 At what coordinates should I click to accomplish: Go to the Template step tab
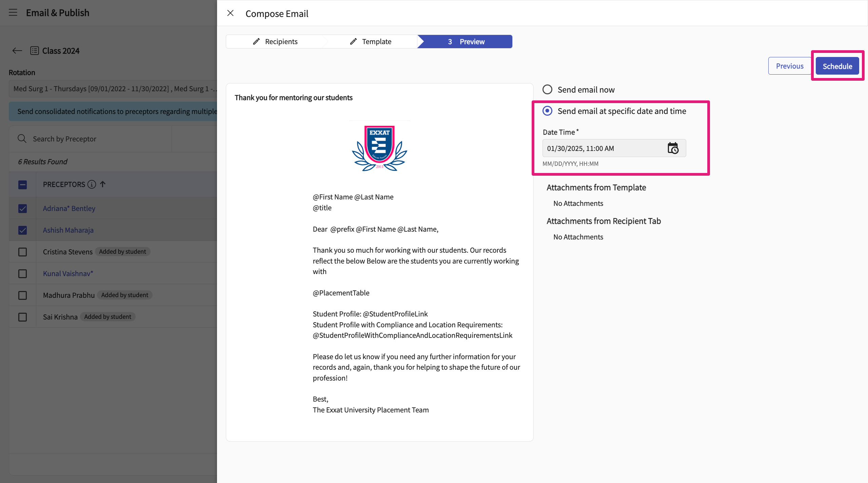(x=371, y=41)
